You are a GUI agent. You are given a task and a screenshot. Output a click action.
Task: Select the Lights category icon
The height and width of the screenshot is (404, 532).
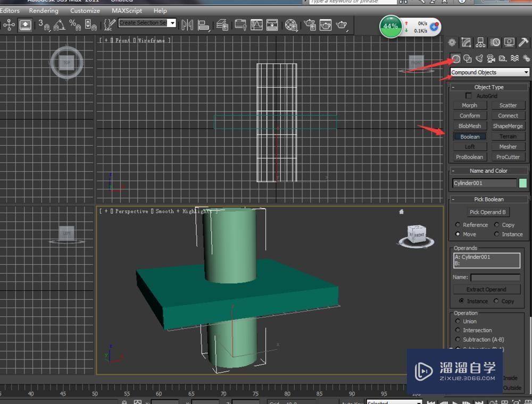(479, 58)
